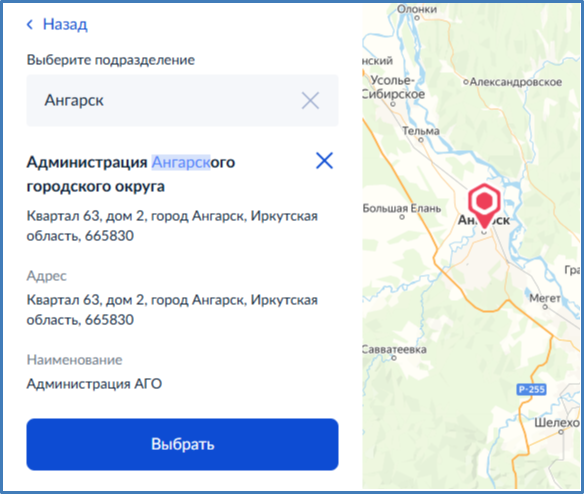Click the address text under Адрес label
The width and height of the screenshot is (584, 494).
172,310
